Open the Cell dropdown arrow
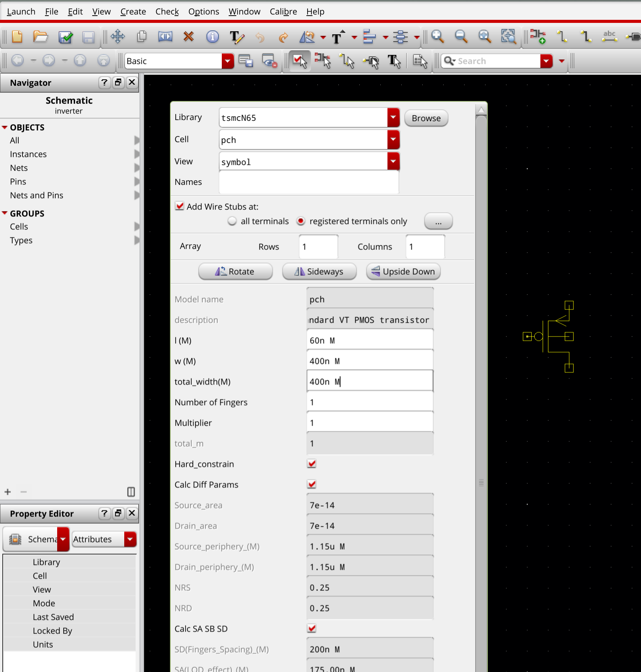The height and width of the screenshot is (672, 641). pos(393,140)
